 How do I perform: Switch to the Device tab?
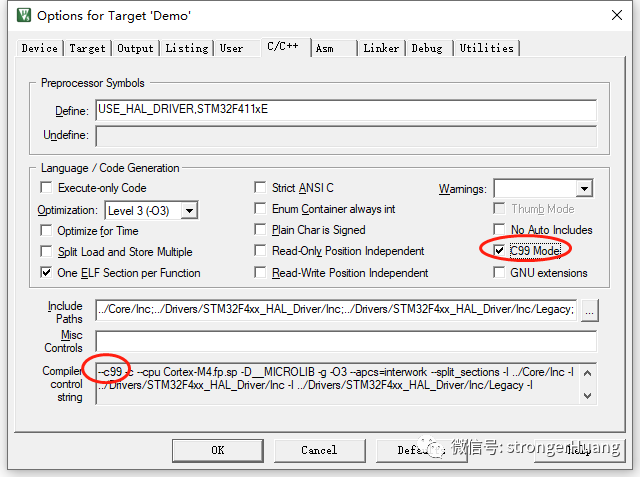[40, 48]
